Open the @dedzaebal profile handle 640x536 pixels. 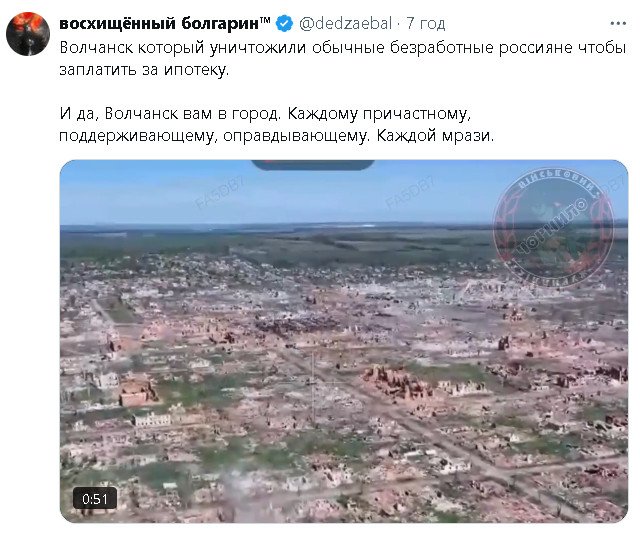(345, 24)
